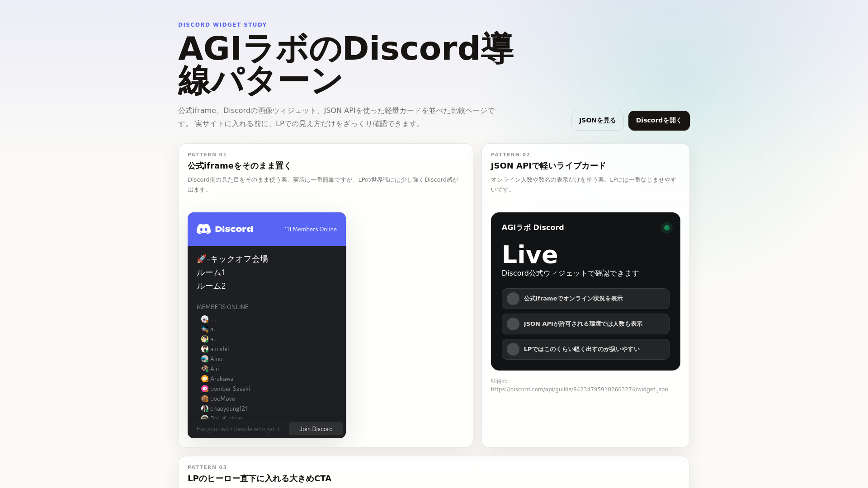Click the MEMBERS ONLINE heading
The image size is (868, 488).
[x=222, y=307]
